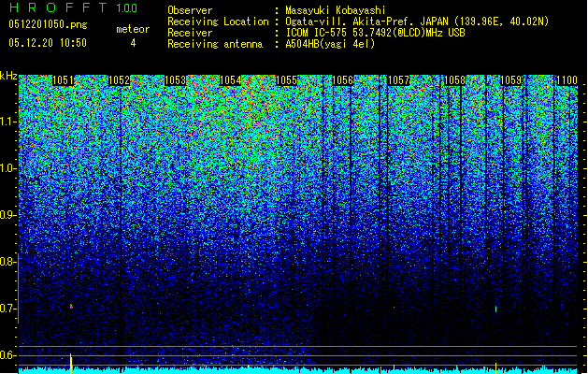Click the 1052 time marker
The width and height of the screenshot is (588, 374).
(119, 80)
